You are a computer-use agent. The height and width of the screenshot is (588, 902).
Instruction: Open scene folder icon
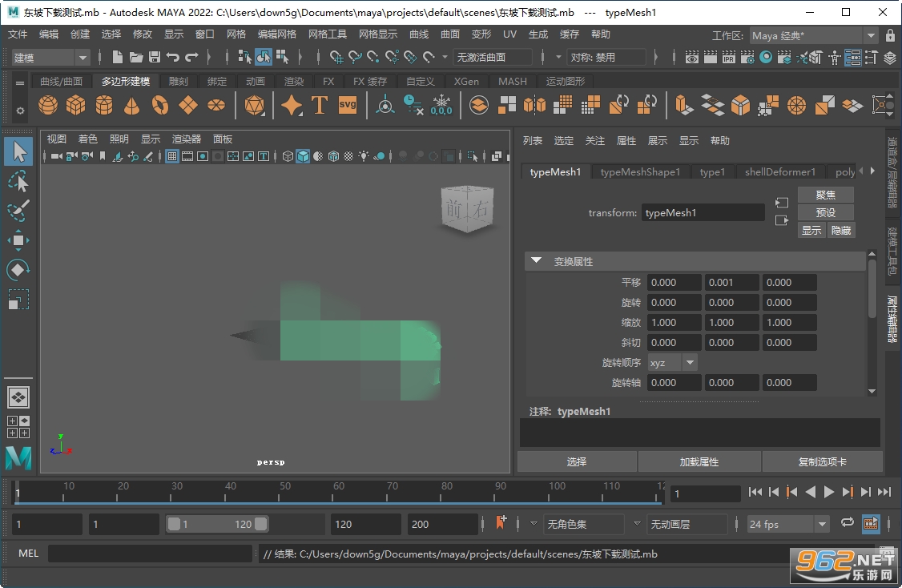click(x=136, y=57)
